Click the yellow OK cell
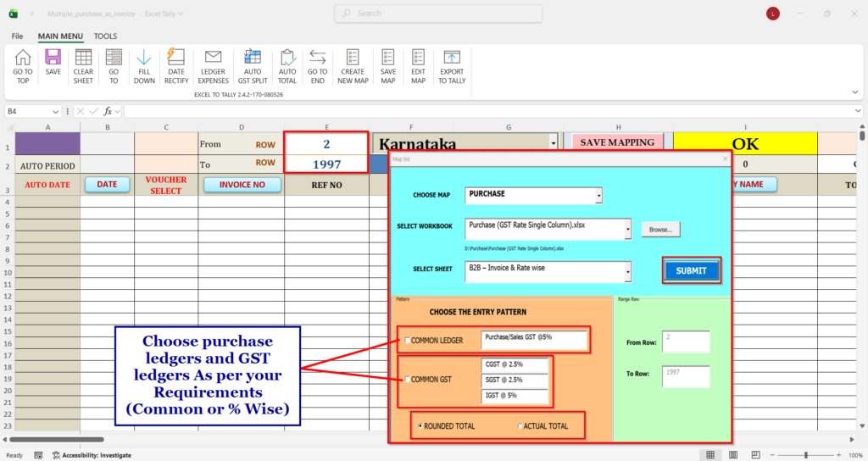The image size is (868, 461). [745, 144]
